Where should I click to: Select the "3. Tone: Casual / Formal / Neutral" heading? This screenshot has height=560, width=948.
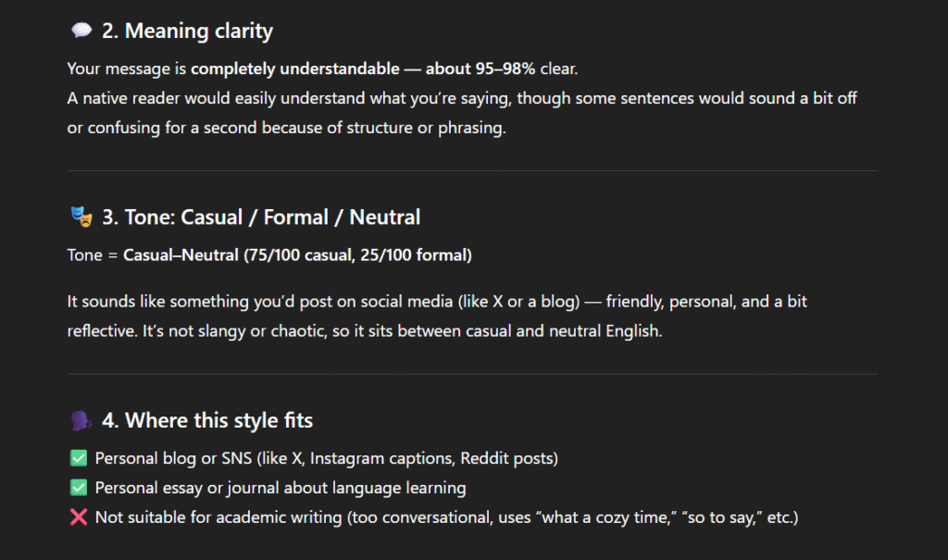point(261,218)
